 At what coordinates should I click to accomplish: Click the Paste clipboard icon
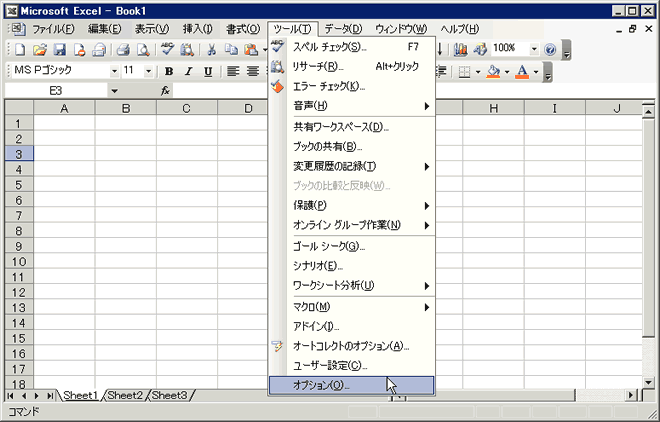pyautogui.click(x=251, y=50)
